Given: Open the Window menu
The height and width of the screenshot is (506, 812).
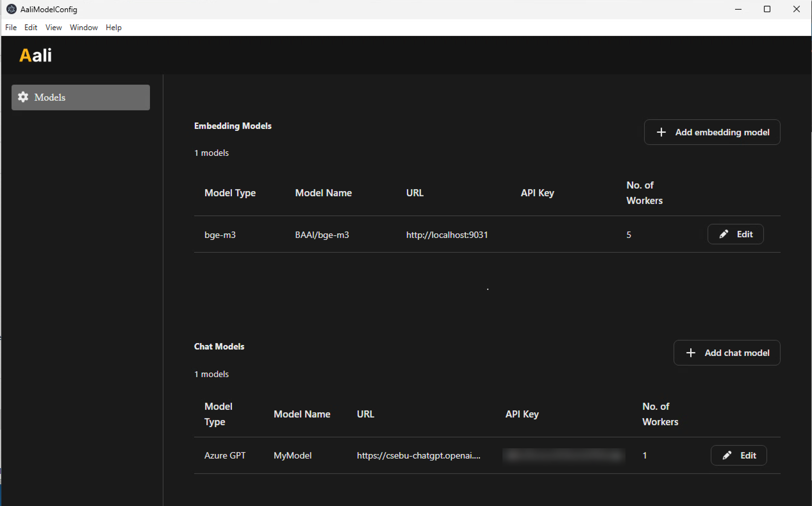Looking at the screenshot, I should click(x=84, y=28).
